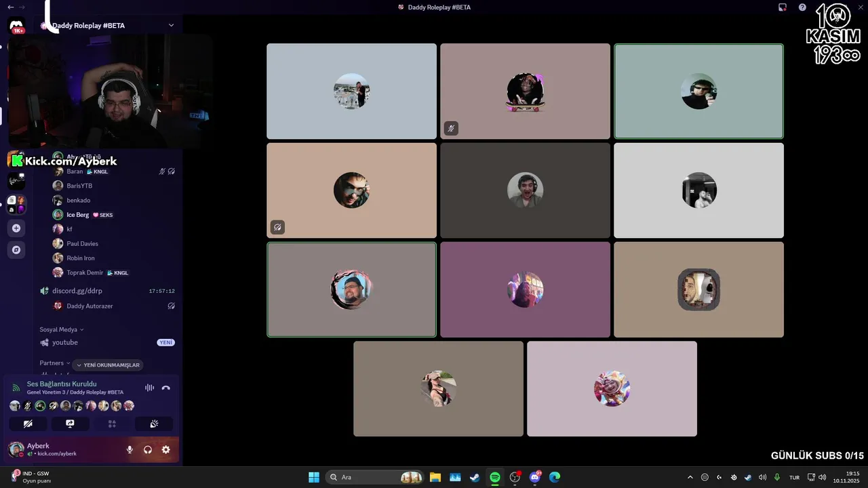Jump to YENİ OKUNMAMIŞLAR unread channels
The width and height of the screenshot is (868, 488).
tap(107, 365)
